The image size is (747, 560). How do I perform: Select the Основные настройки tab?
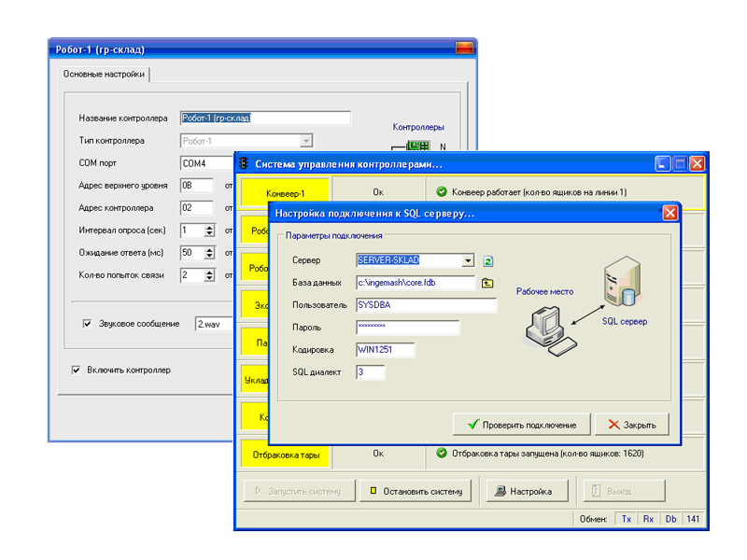104,74
